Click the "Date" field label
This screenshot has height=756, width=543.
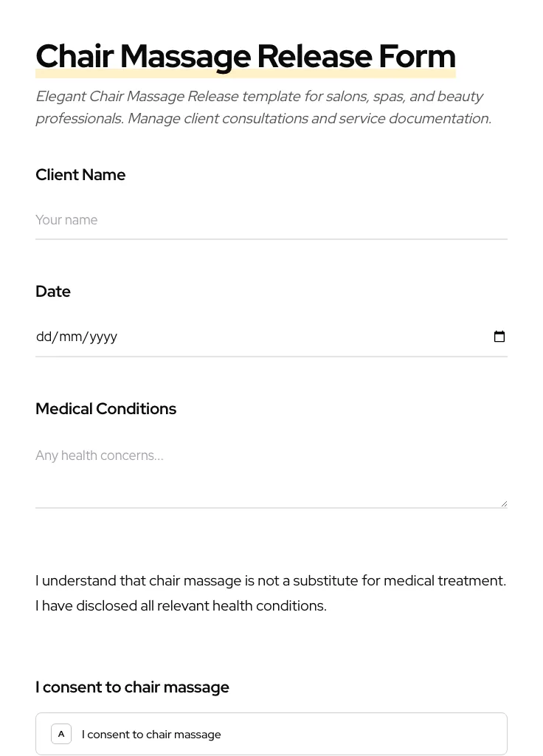coord(53,292)
